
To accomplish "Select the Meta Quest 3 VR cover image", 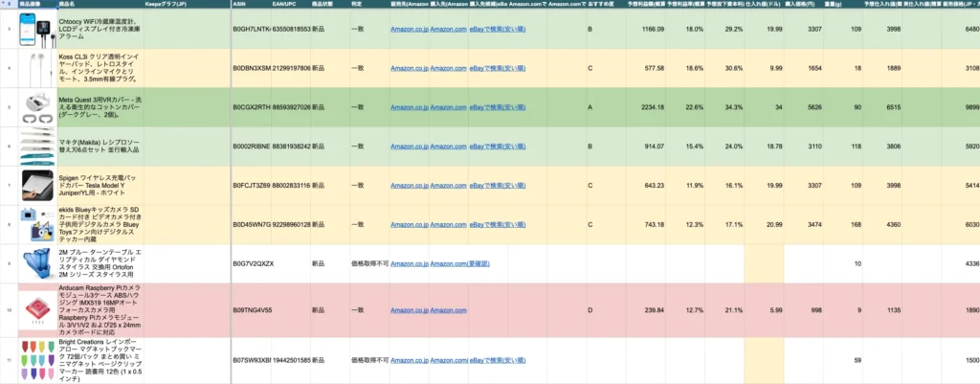I will [37, 107].
